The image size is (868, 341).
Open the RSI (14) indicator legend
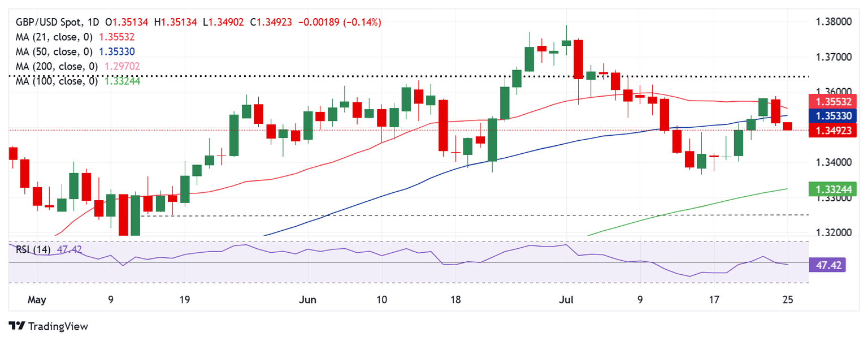tap(33, 249)
